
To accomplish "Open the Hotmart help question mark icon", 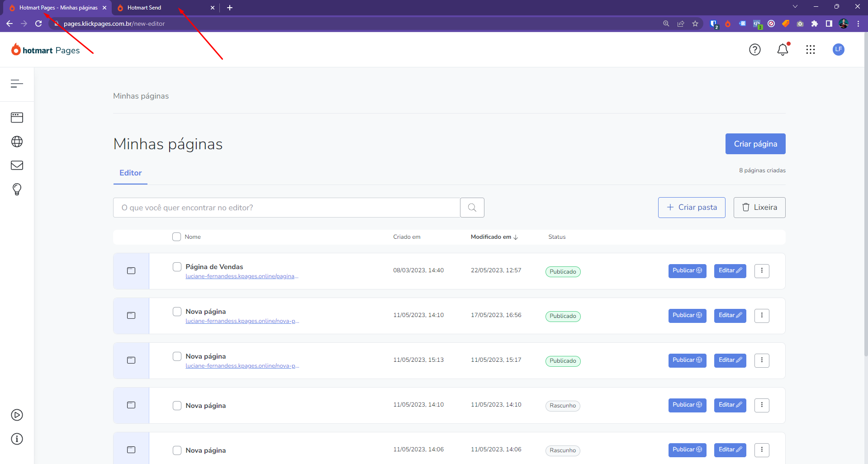I will (755, 50).
